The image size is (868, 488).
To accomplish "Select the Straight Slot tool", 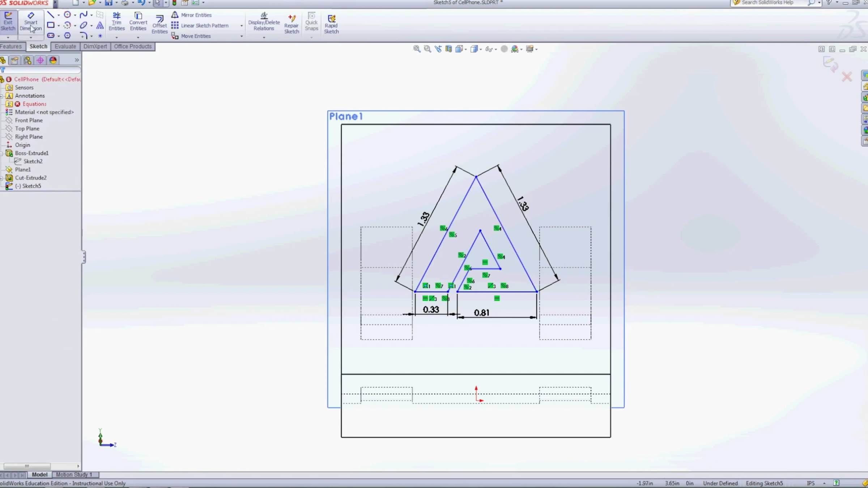I will pyautogui.click(x=51, y=36).
